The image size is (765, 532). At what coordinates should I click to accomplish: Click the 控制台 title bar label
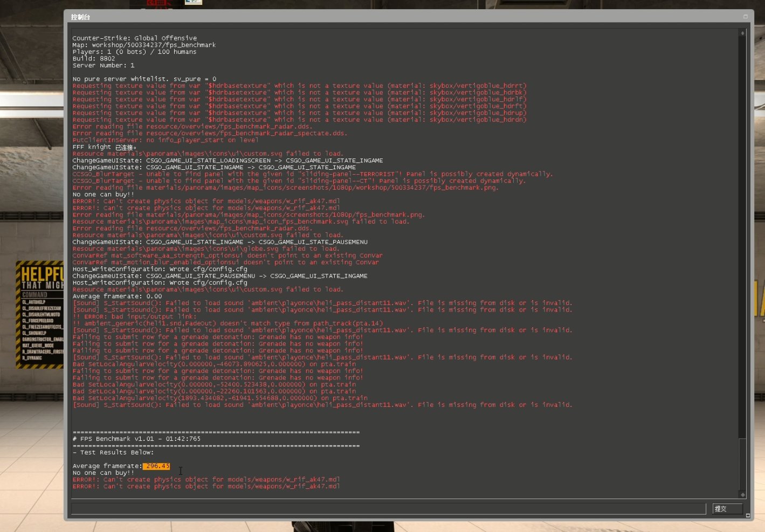80,17
